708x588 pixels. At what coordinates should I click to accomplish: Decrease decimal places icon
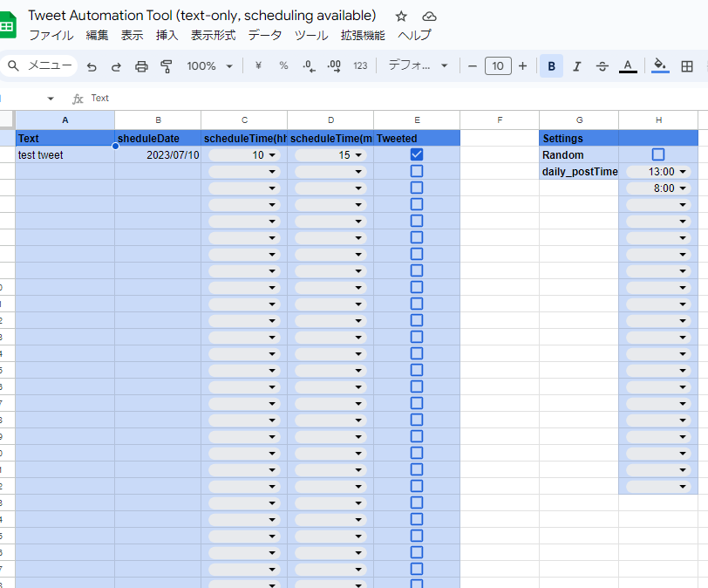[309, 66]
